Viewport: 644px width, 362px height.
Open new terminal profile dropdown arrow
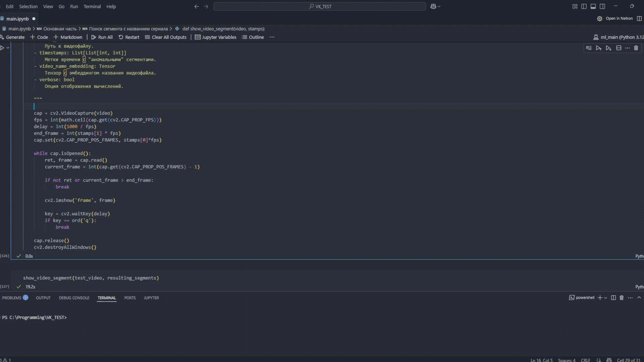(605, 298)
